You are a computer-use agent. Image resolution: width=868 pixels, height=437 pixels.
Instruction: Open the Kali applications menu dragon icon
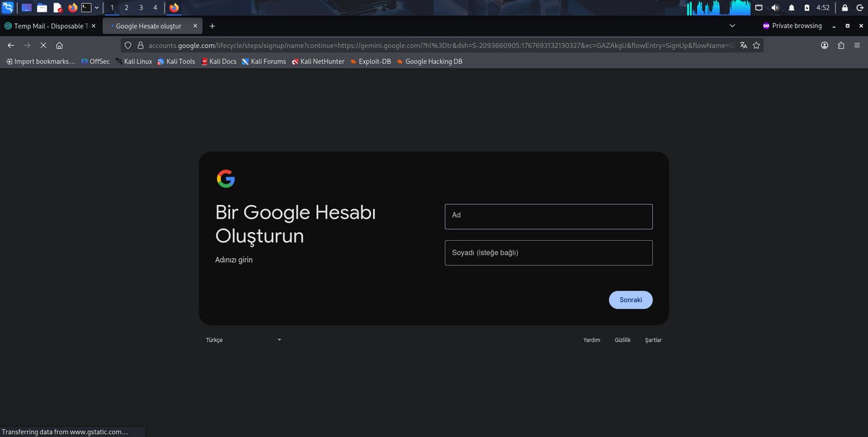tap(7, 7)
